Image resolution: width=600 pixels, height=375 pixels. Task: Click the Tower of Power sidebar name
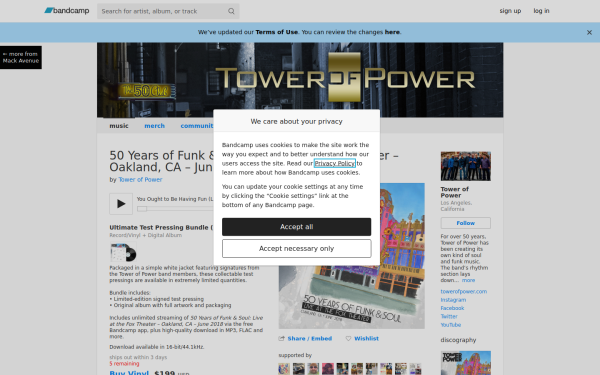(x=454, y=192)
